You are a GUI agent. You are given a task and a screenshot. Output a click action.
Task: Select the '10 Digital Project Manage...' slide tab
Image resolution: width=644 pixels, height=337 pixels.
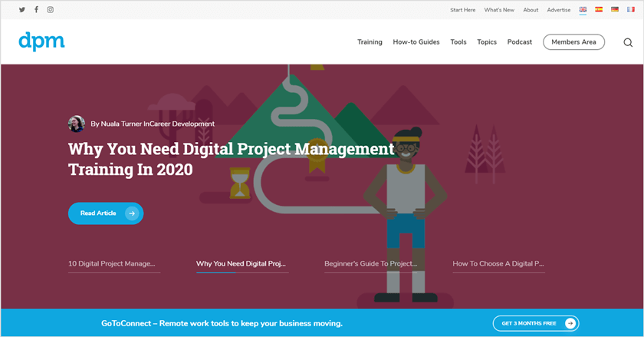coord(112,263)
